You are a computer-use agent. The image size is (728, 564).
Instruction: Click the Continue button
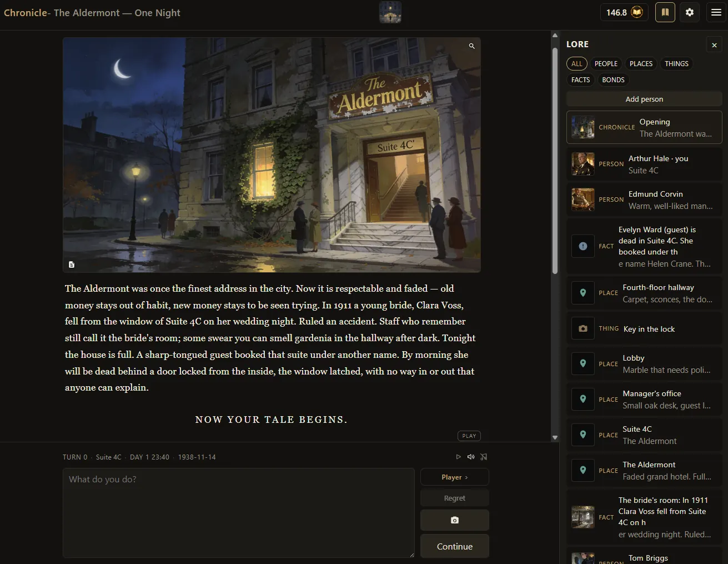(455, 546)
